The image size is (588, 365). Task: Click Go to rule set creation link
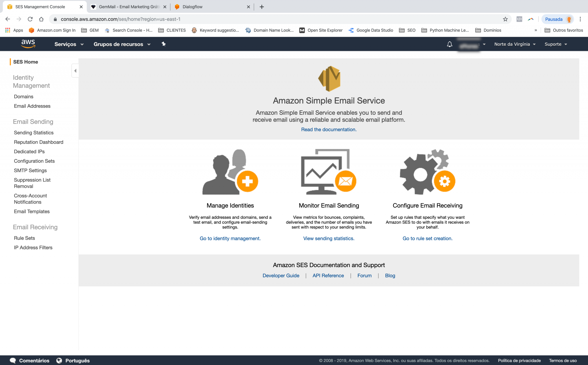(427, 238)
